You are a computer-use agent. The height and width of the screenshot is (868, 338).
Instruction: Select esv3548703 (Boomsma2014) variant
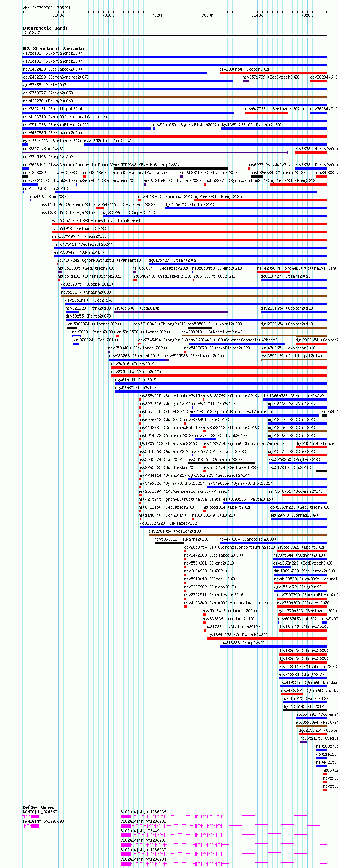click(x=165, y=197)
